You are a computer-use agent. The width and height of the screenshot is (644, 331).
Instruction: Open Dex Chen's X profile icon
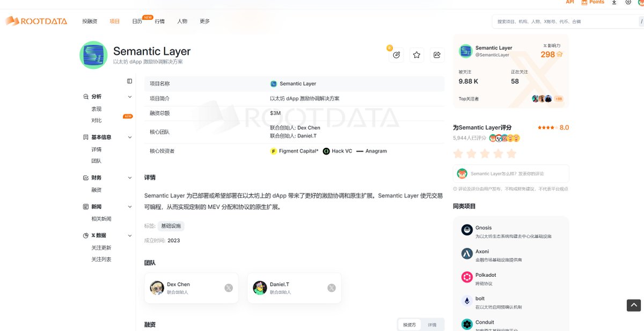(229, 288)
